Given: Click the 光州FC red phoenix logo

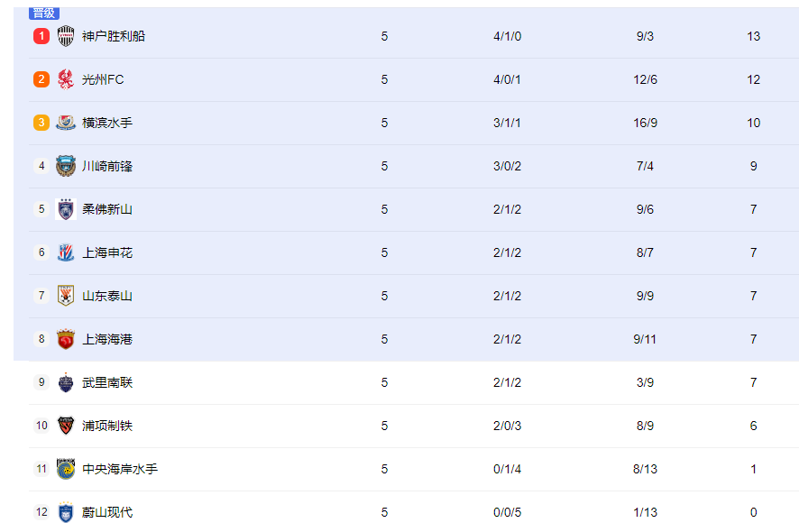Looking at the screenshot, I should (x=65, y=79).
